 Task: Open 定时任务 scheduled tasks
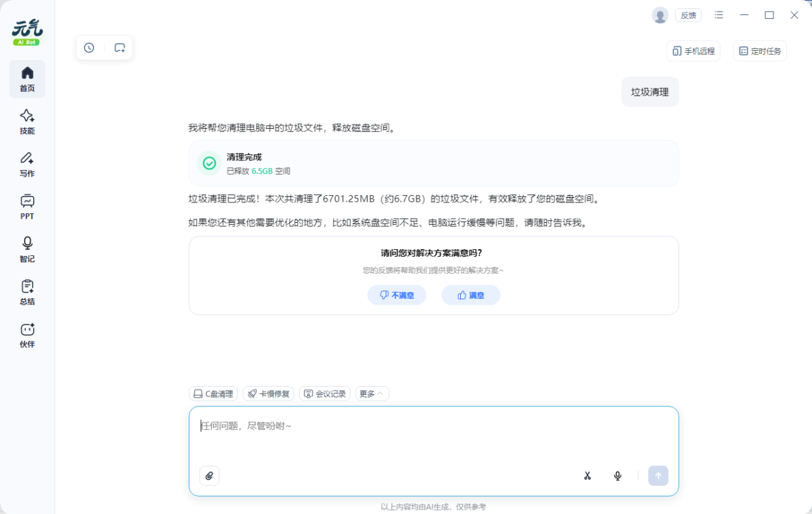click(759, 51)
